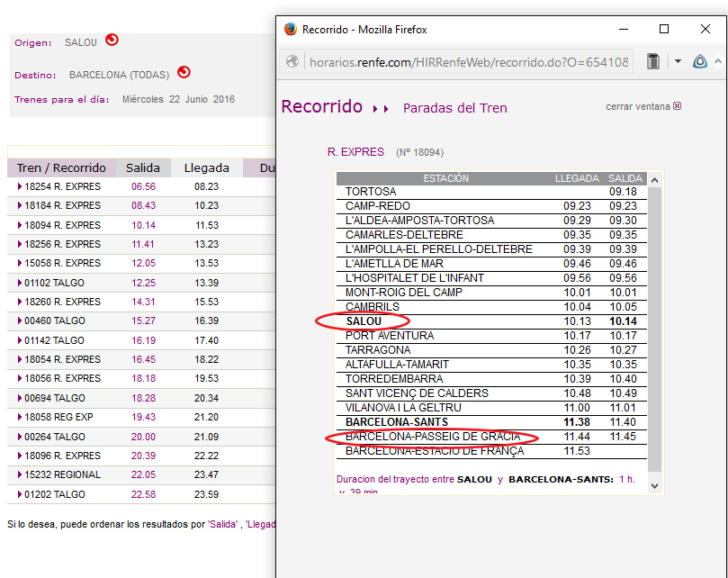Image resolution: width=728 pixels, height=578 pixels.
Task: Click the vertical scrollbar track of the stations list
Action: click(x=654, y=329)
